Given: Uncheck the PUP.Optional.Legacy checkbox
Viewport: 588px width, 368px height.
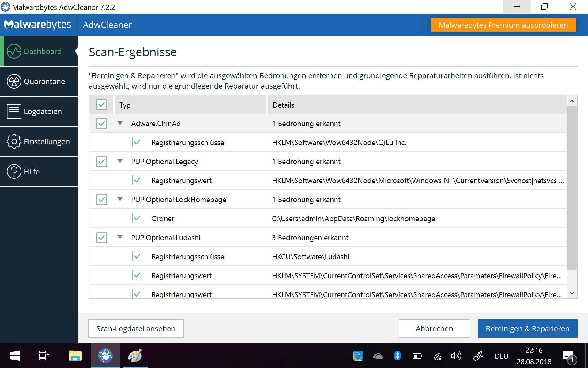Looking at the screenshot, I should tap(102, 162).
